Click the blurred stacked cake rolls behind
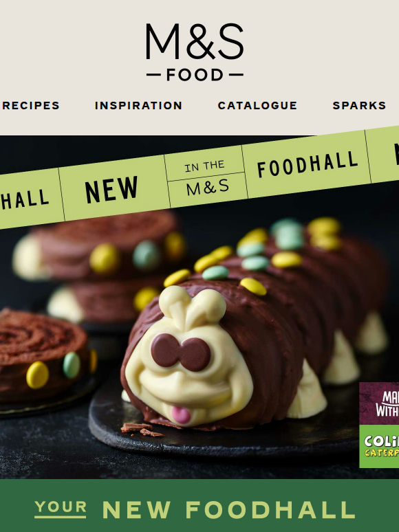The width and height of the screenshot is (399, 532). tap(98, 266)
